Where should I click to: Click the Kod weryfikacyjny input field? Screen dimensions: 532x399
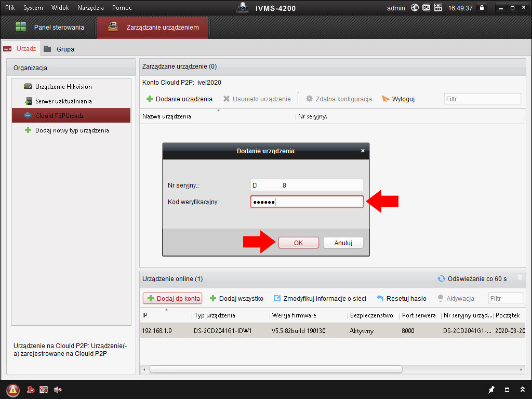307,202
